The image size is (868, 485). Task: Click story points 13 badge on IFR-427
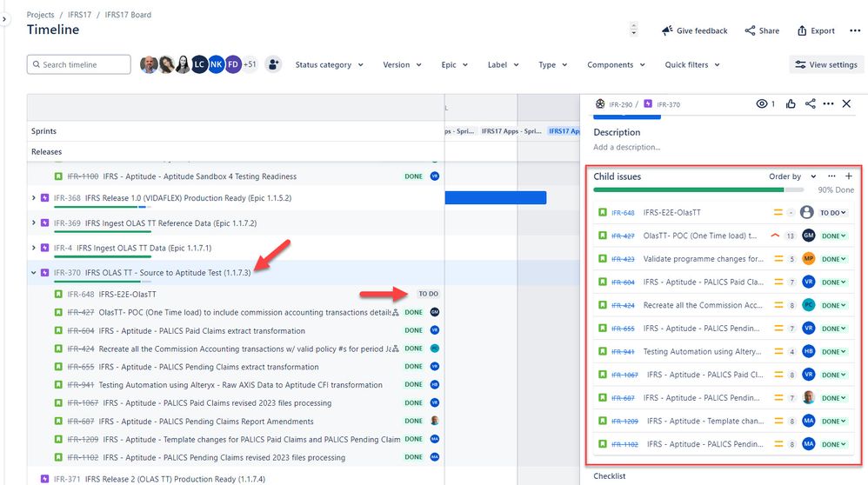[791, 236]
